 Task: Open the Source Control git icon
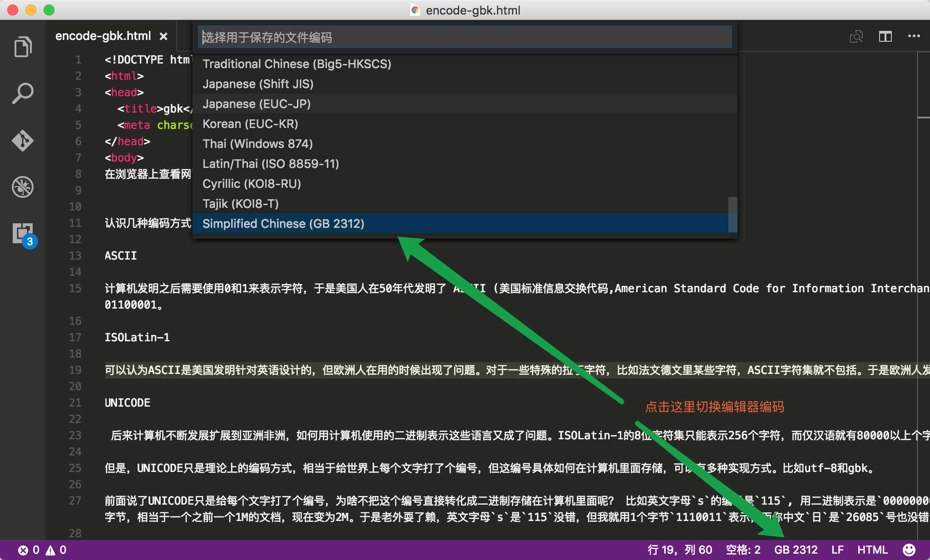point(23,140)
